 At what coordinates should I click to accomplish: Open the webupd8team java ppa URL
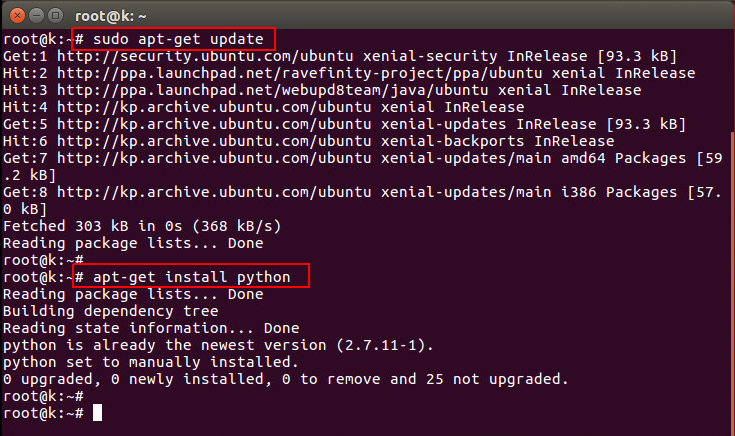click(x=273, y=90)
